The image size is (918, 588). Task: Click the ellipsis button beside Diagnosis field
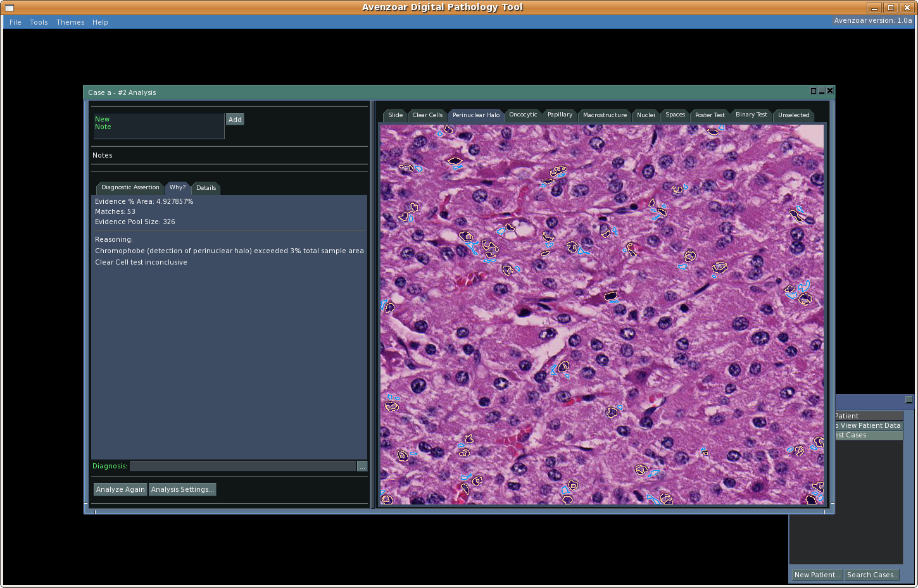[x=362, y=466]
